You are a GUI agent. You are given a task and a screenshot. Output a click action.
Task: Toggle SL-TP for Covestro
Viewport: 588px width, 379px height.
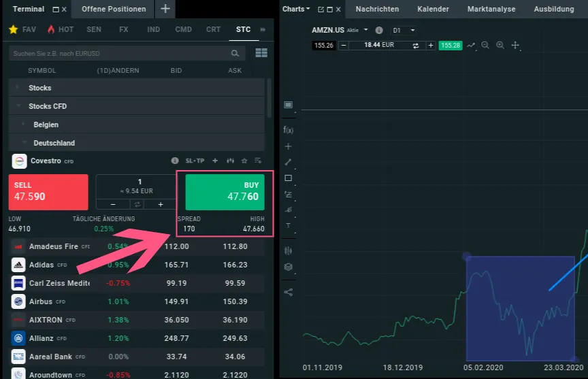195,161
